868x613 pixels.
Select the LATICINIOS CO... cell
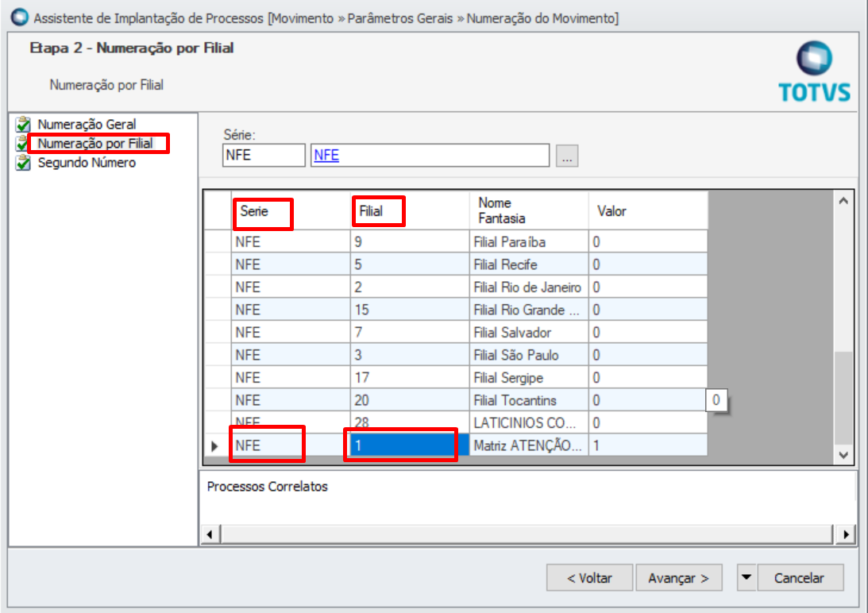click(529, 423)
